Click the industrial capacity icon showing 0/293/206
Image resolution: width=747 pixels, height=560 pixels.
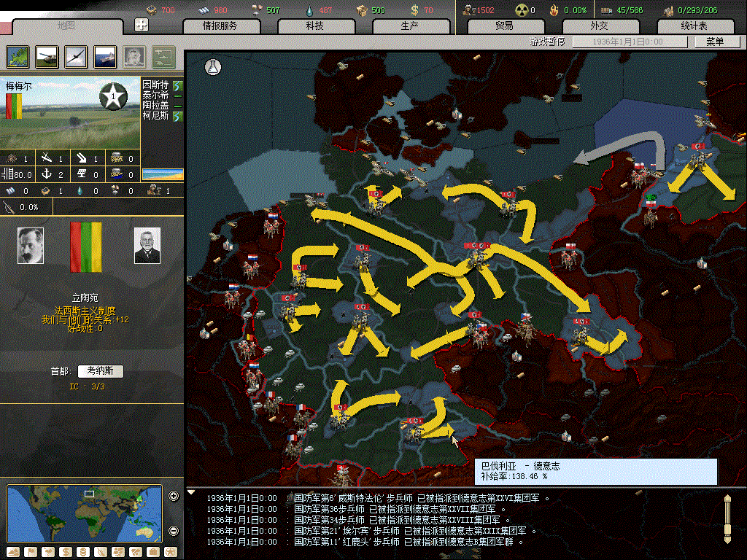pyautogui.click(x=668, y=10)
